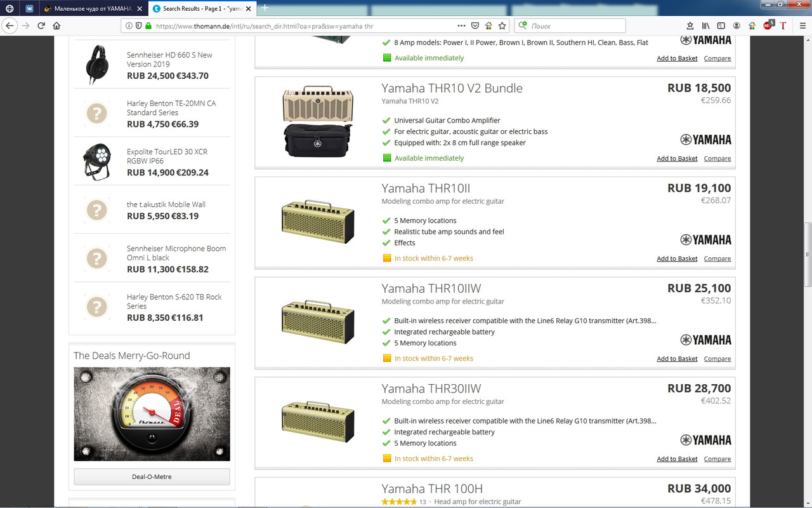Select the Search Results - Page 1 tab
This screenshot has width=812, height=508.
pyautogui.click(x=202, y=8)
